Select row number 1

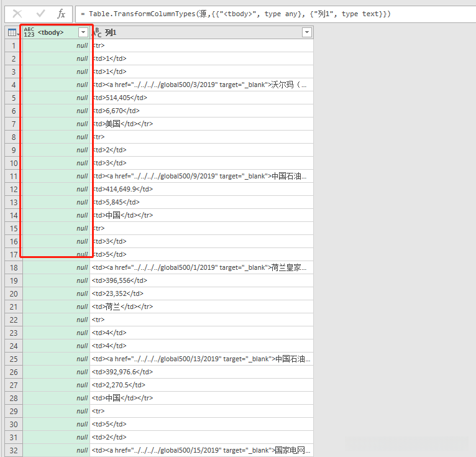14,45
